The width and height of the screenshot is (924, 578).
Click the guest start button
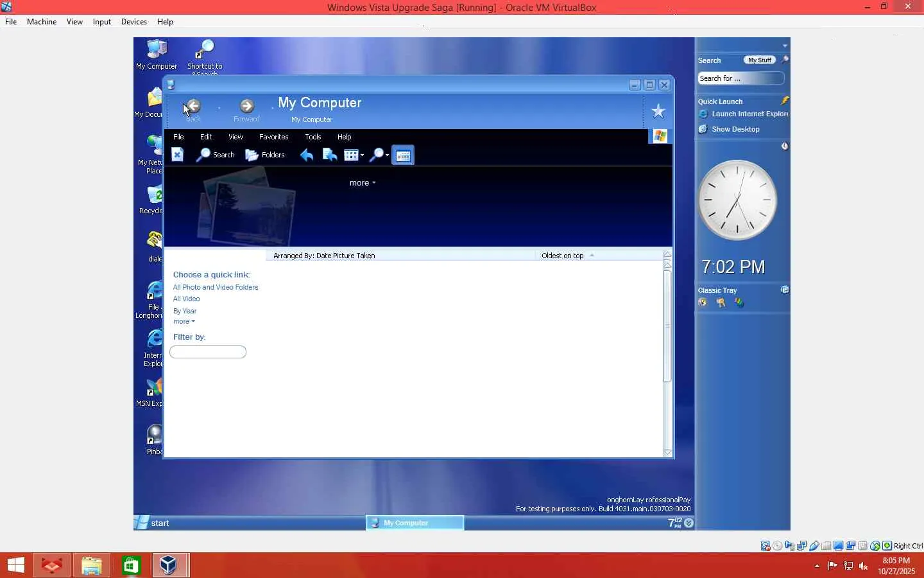tap(152, 523)
